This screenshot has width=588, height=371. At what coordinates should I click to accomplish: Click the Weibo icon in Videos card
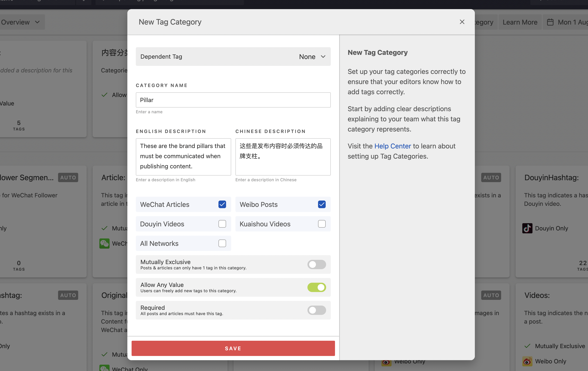(527, 361)
